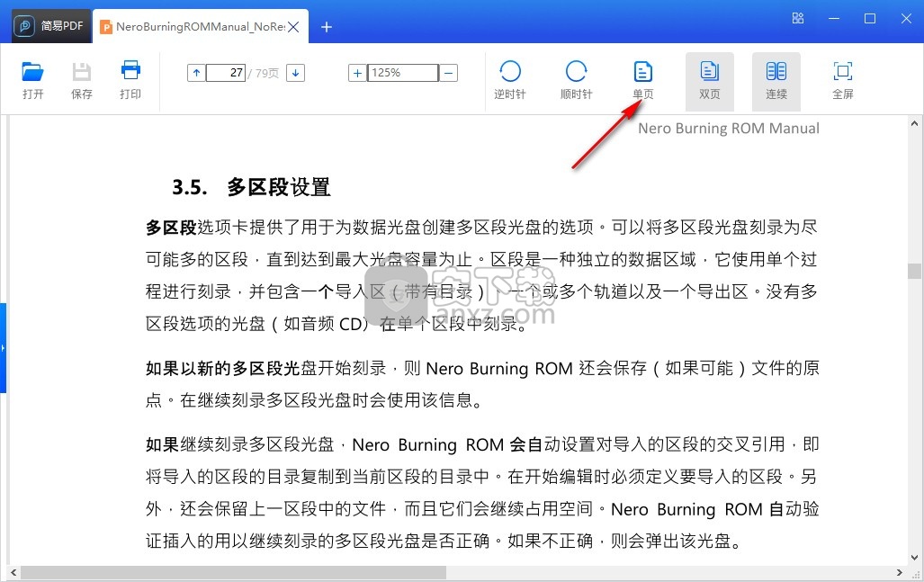Close the NeroBurningROMManual tab
The image size is (924, 582).
293,26
